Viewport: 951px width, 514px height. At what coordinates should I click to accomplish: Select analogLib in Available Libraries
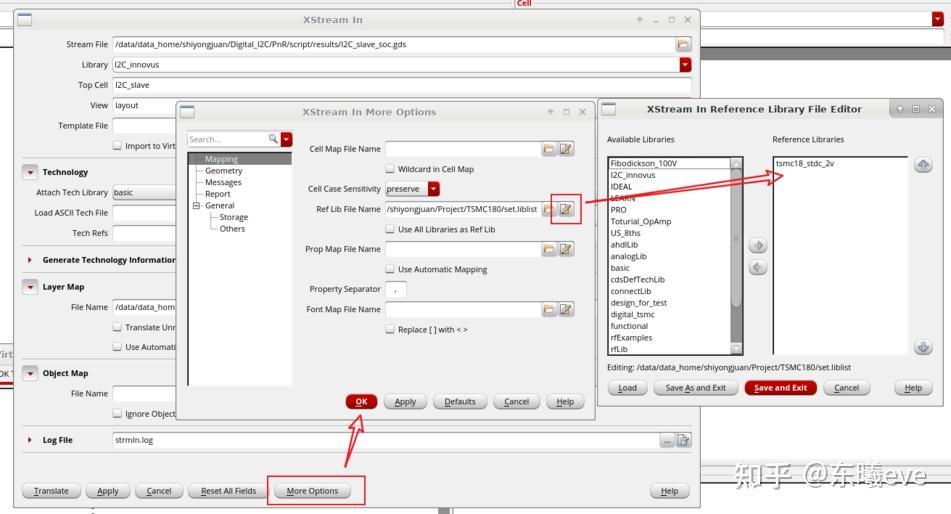pyautogui.click(x=628, y=256)
